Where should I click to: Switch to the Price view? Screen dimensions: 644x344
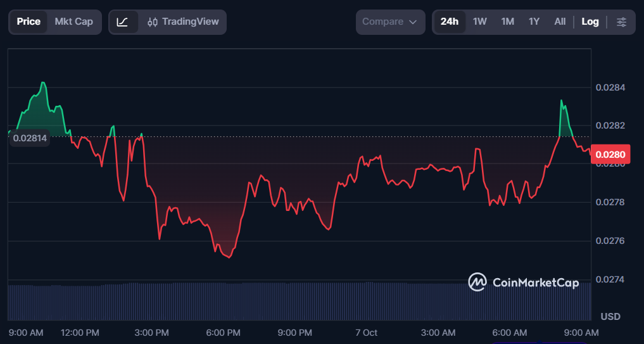pyautogui.click(x=28, y=22)
